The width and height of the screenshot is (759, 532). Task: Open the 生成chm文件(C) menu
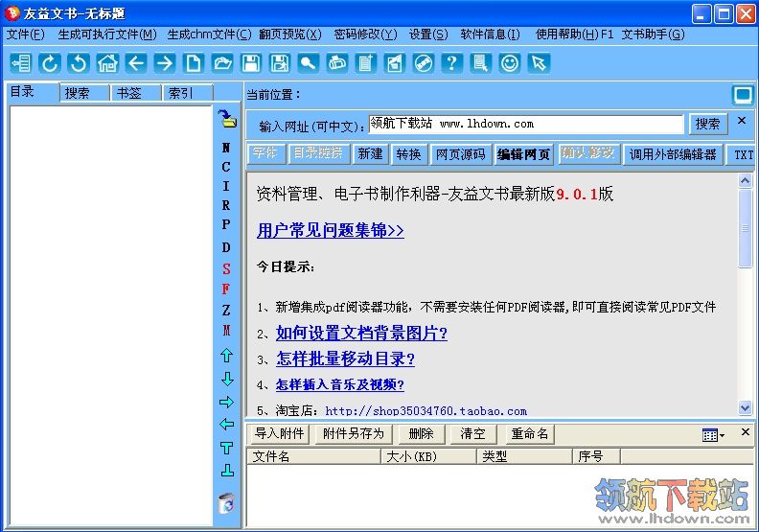point(209,35)
